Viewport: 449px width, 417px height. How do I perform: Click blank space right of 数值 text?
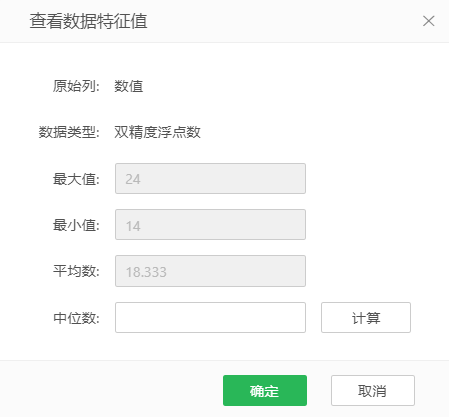tap(283, 86)
